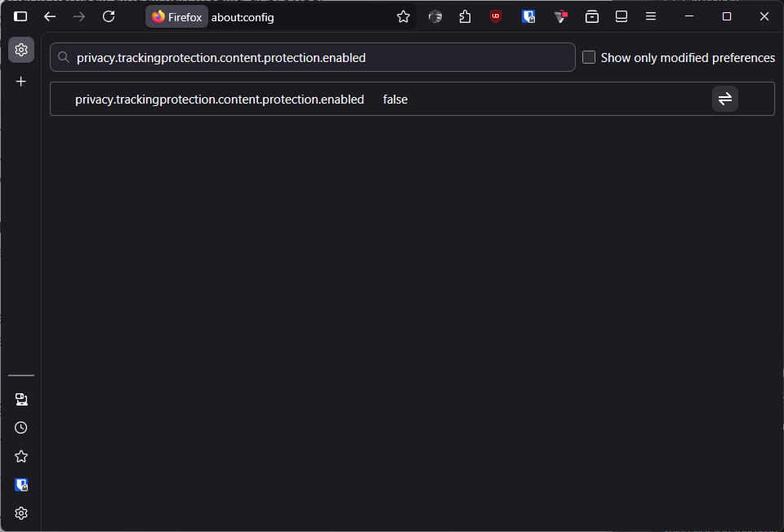Toggle the privacy.trackingprotection.content.protection.enabled value

724,99
